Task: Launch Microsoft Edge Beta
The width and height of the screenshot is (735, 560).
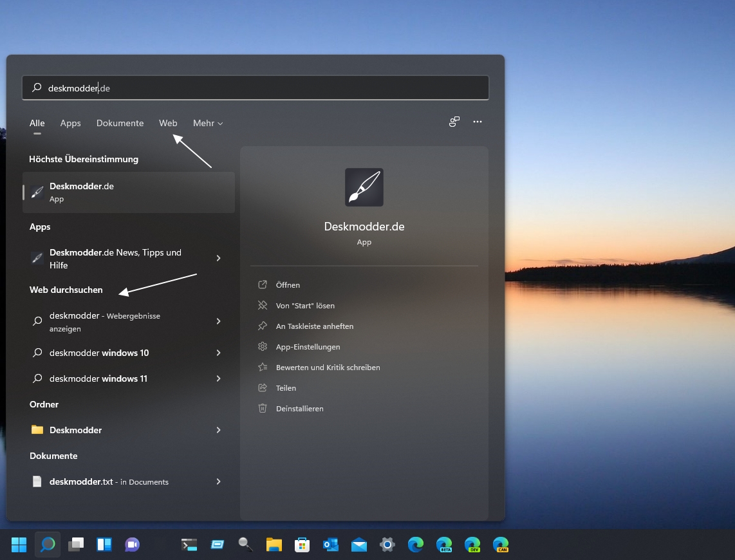Action: 444,545
